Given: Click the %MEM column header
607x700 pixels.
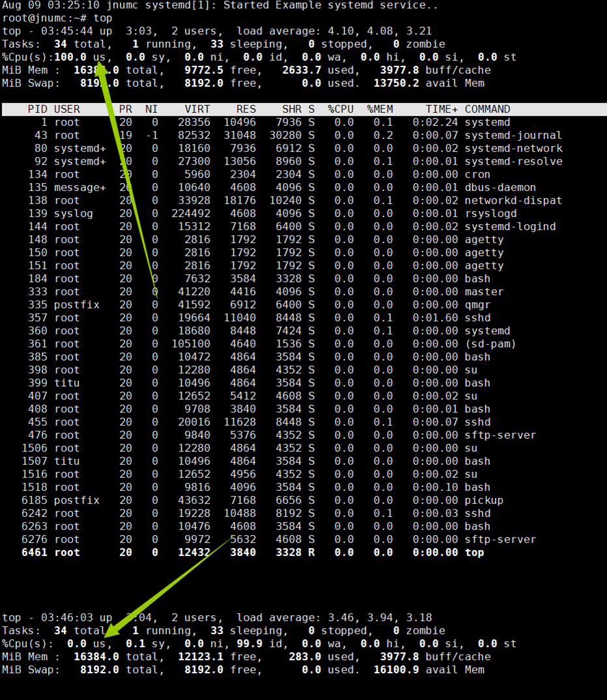Looking at the screenshot, I should point(380,109).
